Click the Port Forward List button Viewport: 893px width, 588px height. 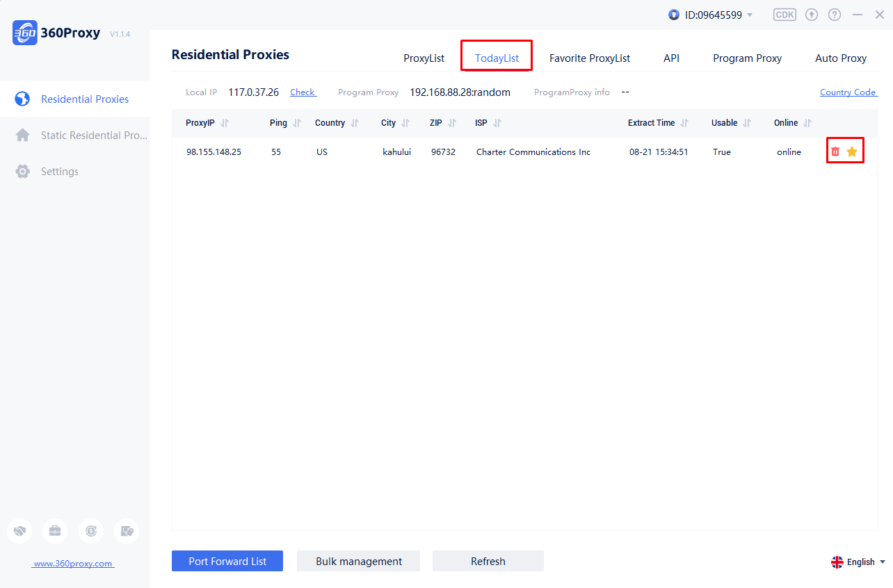(227, 561)
